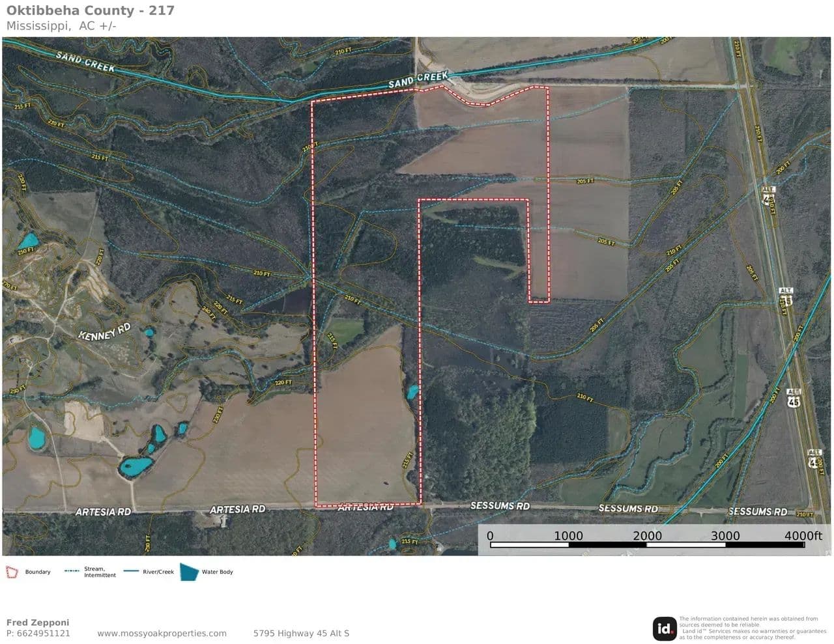Click the small pond inside the red boundary
The image size is (834, 644).
pos(412,392)
